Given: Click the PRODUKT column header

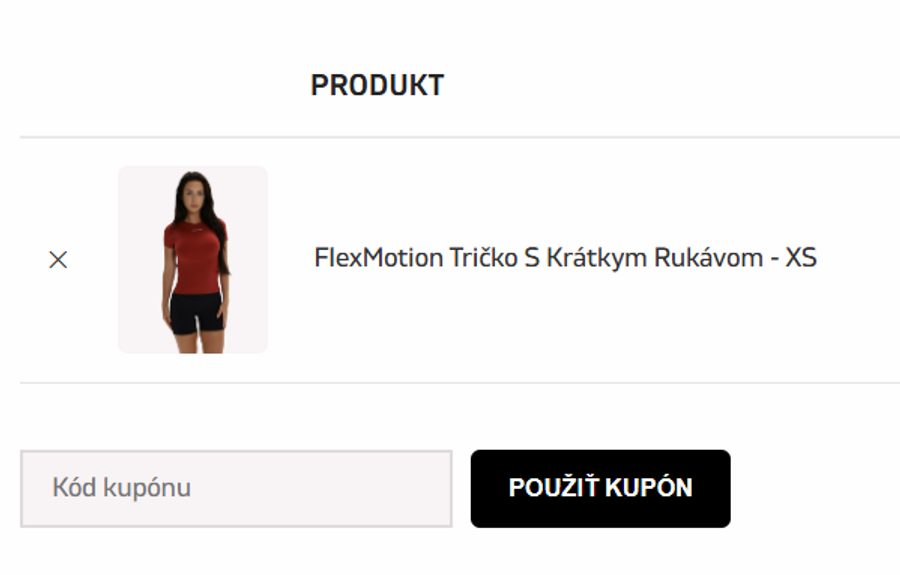Looking at the screenshot, I should (377, 86).
